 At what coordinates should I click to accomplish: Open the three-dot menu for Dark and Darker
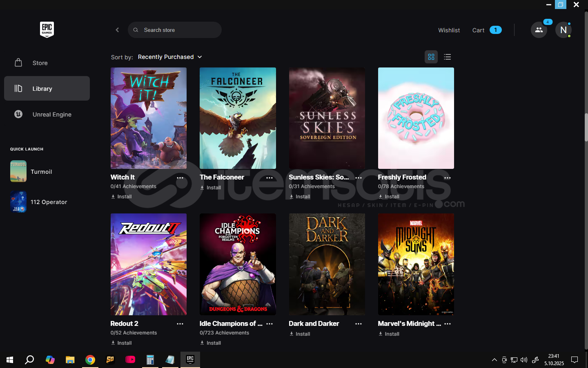[359, 324]
